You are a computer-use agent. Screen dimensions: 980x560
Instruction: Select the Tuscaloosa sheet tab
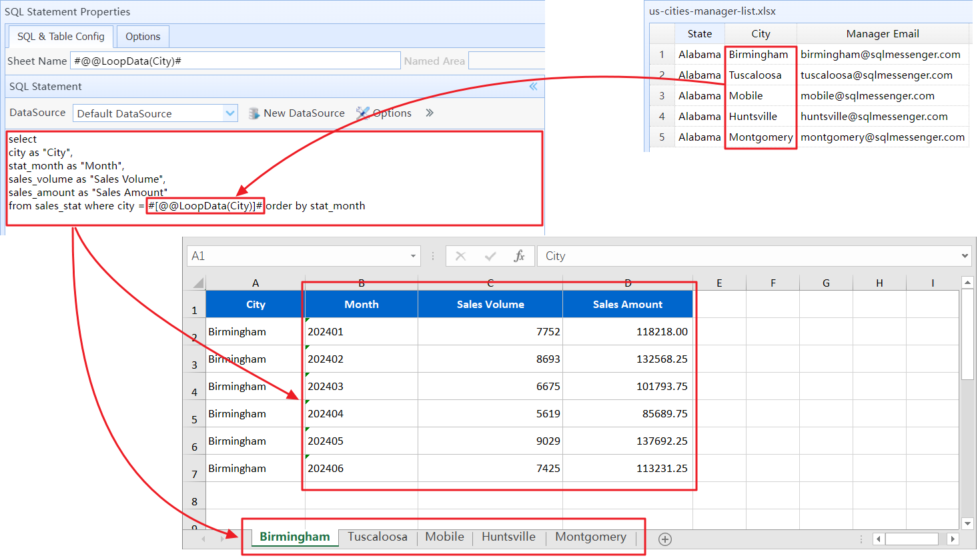pyautogui.click(x=378, y=537)
